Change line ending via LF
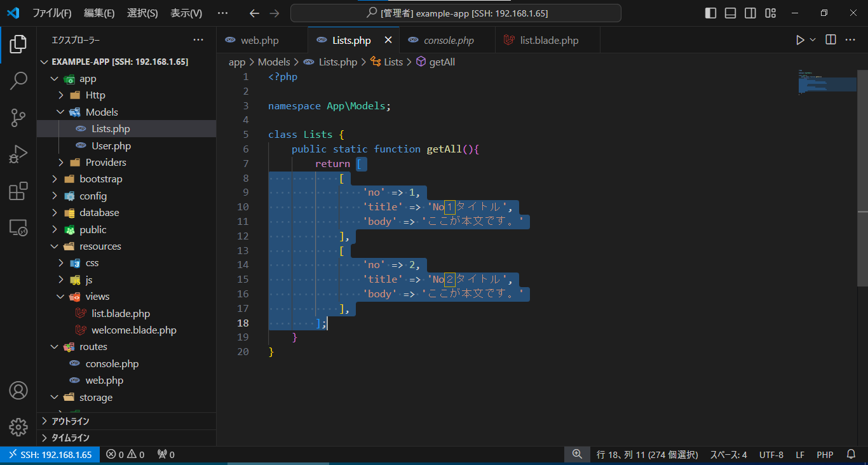Image resolution: width=868 pixels, height=465 pixels. click(800, 455)
